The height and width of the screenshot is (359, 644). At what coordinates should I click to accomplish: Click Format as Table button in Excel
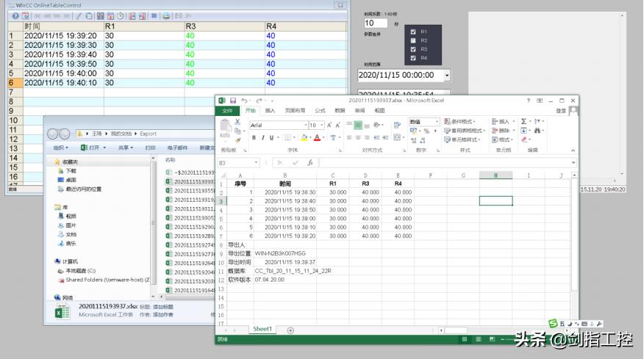(464, 131)
